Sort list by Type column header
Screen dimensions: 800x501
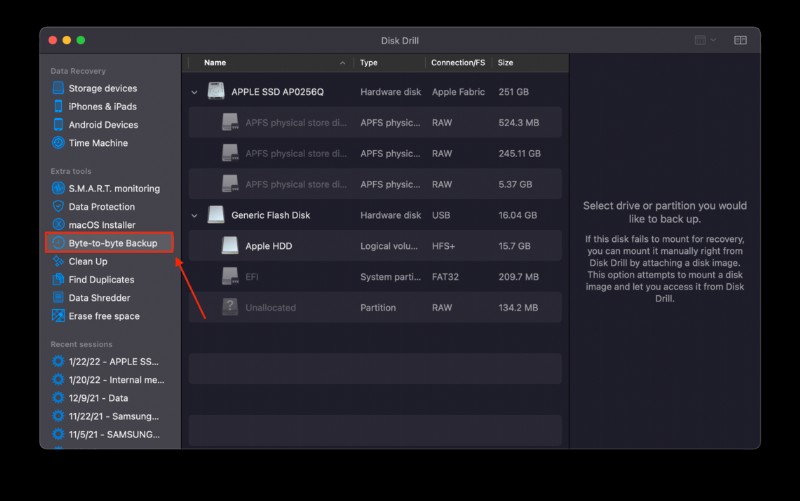[369, 63]
